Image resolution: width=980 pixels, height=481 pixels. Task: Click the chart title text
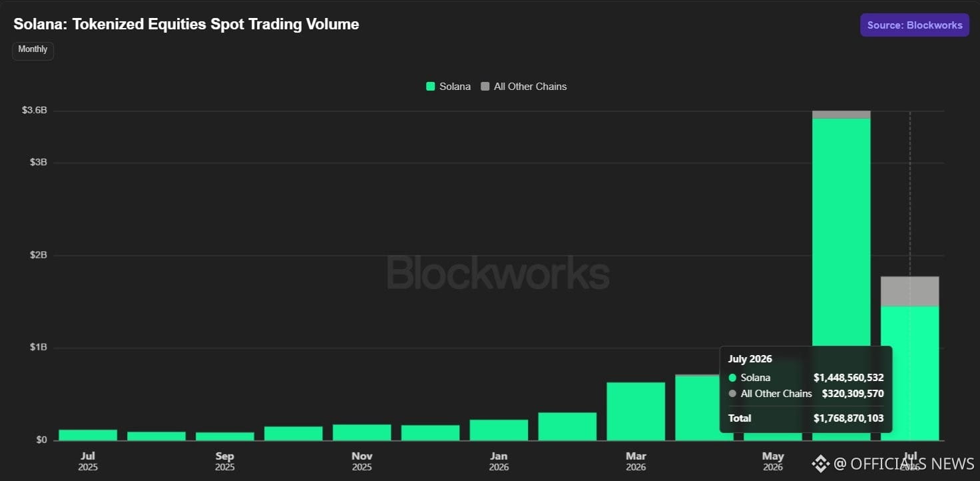tap(186, 25)
